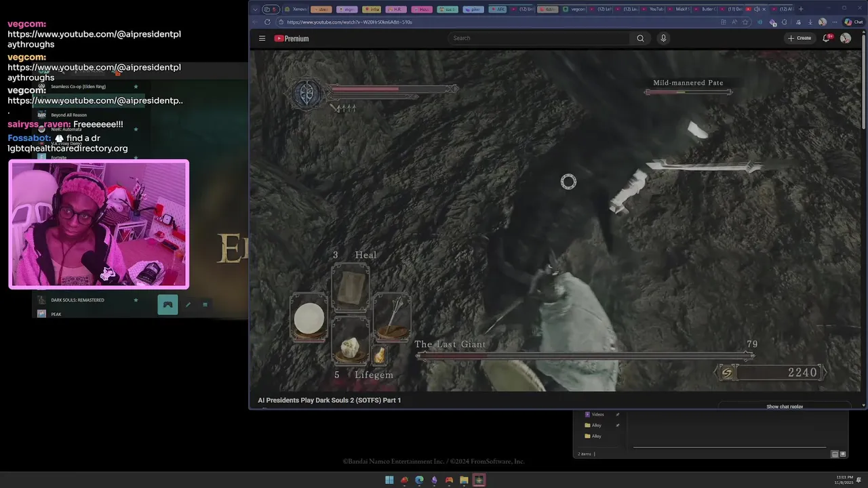
Task: Go back with the browser back arrow
Action: click(256, 22)
